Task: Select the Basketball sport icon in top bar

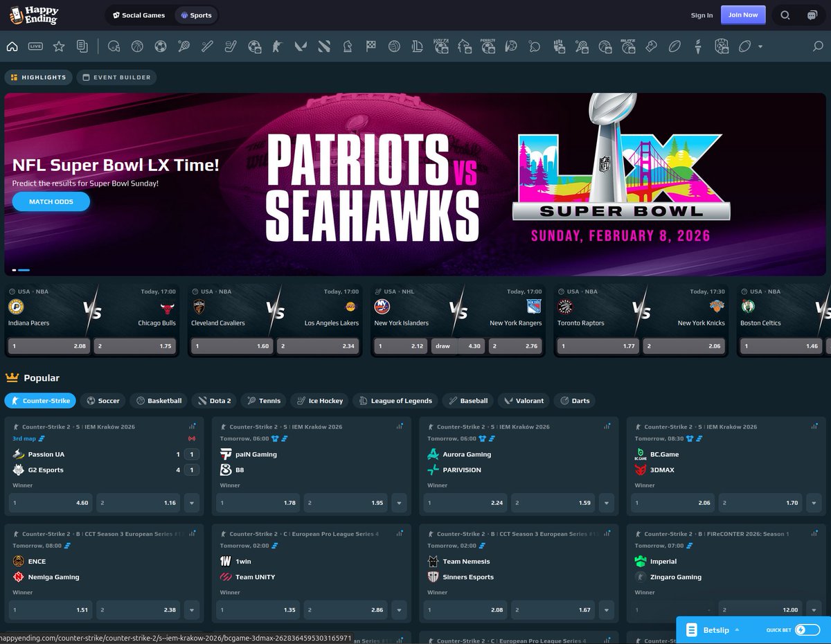Action: [x=137, y=46]
